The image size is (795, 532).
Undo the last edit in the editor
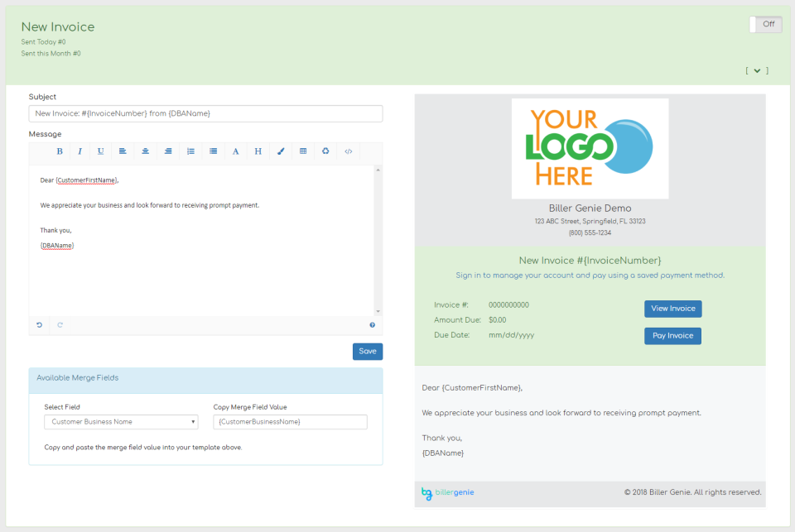[39, 325]
